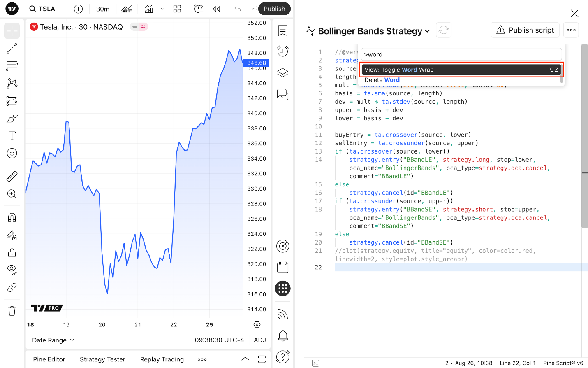Click the 346.68 current price label
The height and width of the screenshot is (368, 588).
[257, 63]
